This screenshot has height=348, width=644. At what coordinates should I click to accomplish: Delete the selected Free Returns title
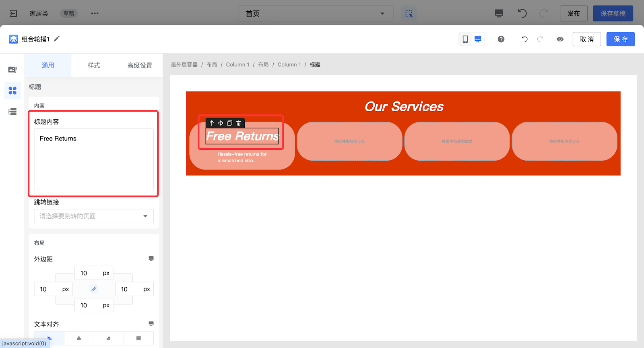[239, 123]
